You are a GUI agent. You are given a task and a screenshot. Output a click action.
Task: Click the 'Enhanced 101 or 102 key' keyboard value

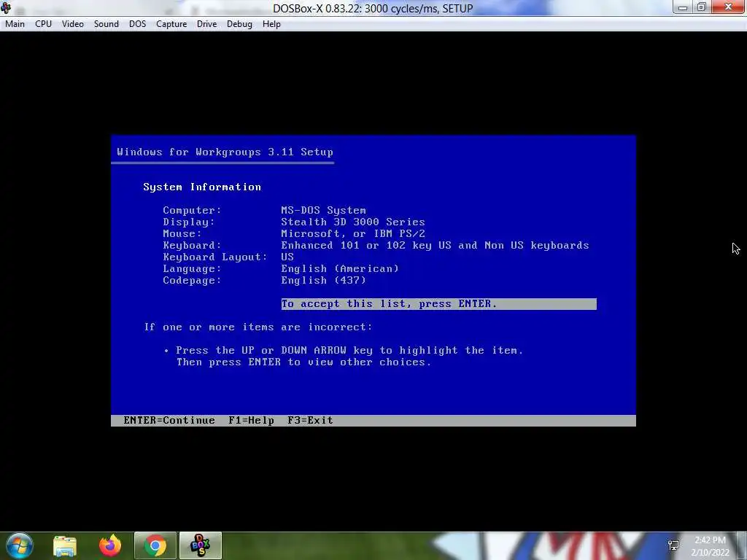click(435, 245)
